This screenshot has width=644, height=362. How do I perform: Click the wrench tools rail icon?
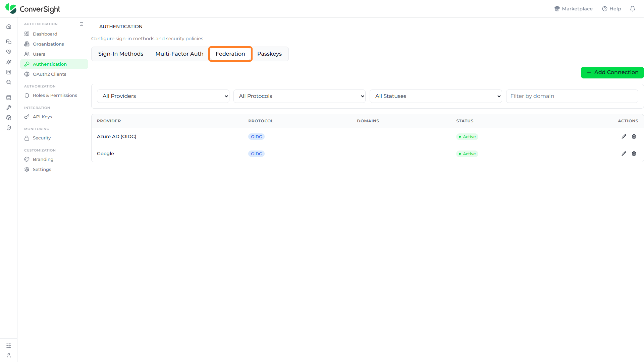pyautogui.click(x=9, y=108)
